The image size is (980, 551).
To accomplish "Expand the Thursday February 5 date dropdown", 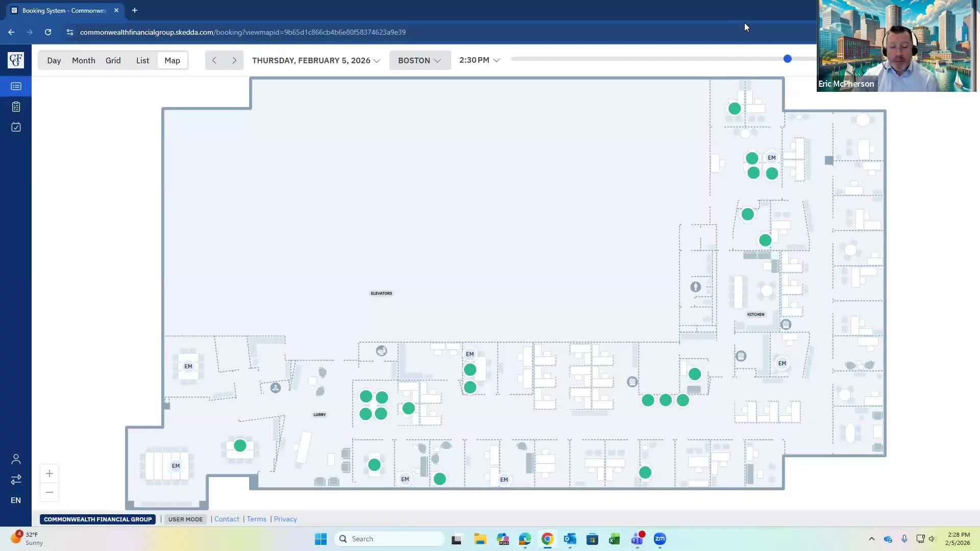I will click(x=316, y=60).
